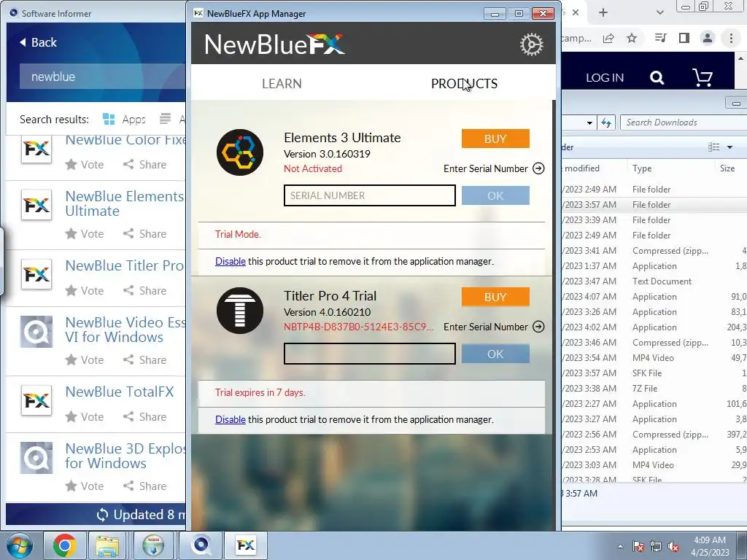
Task: Switch to the LEARN tab
Action: pyautogui.click(x=282, y=84)
